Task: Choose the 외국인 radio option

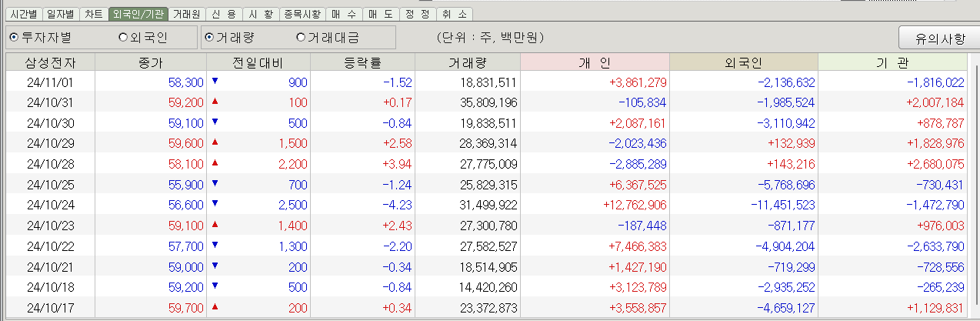Action: coord(143,37)
